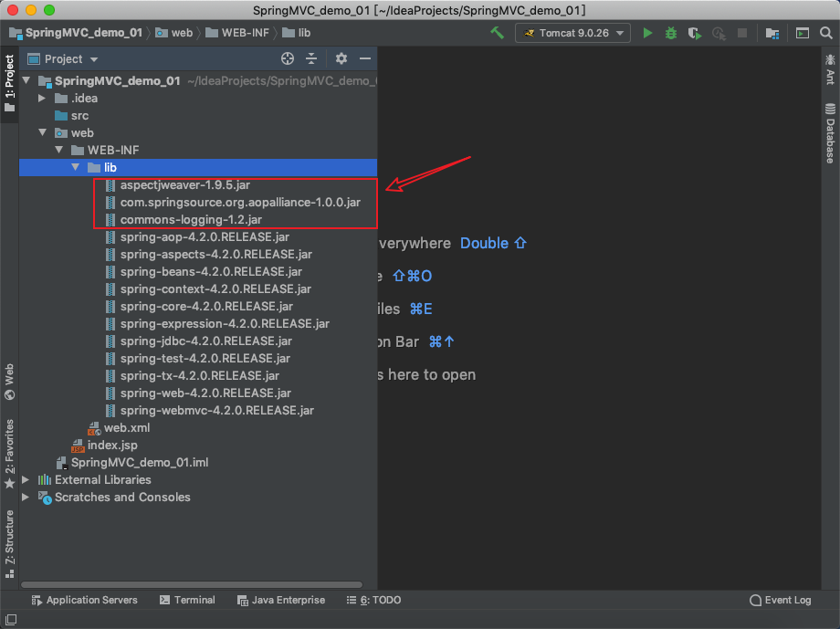
Task: Click the Search Everywhere magnifier icon
Action: point(825,33)
